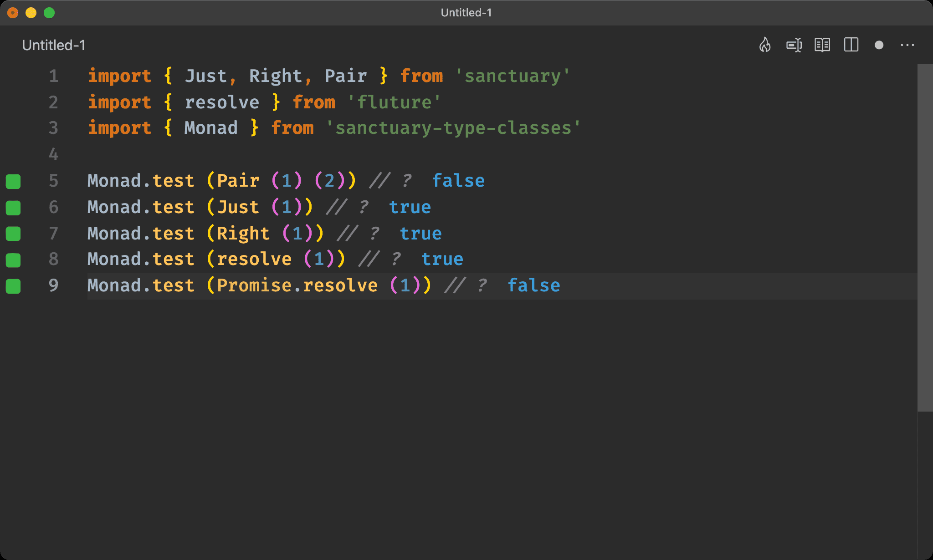Click the from keyword on line 2

(x=314, y=102)
